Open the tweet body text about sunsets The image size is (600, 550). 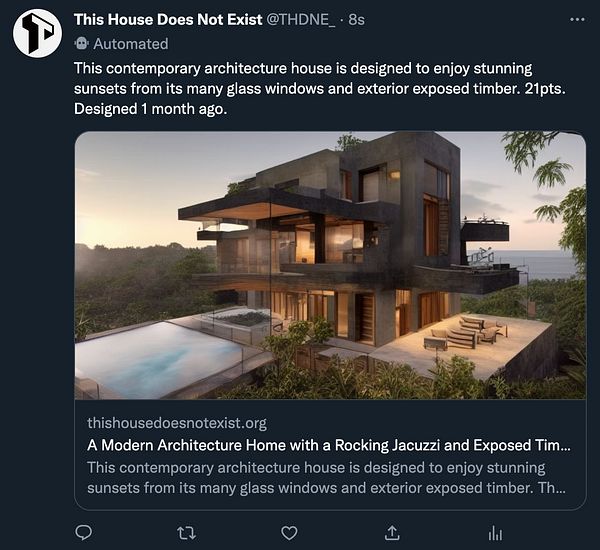320,88
